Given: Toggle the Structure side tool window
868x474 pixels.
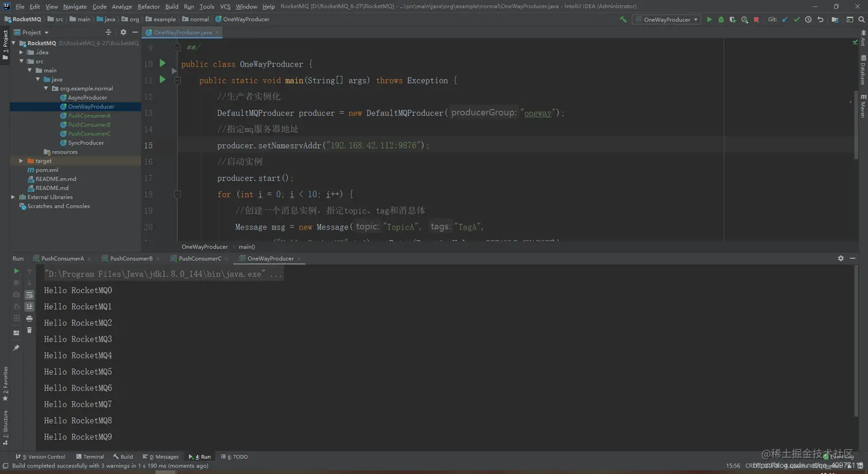Looking at the screenshot, I should click(x=5, y=427).
